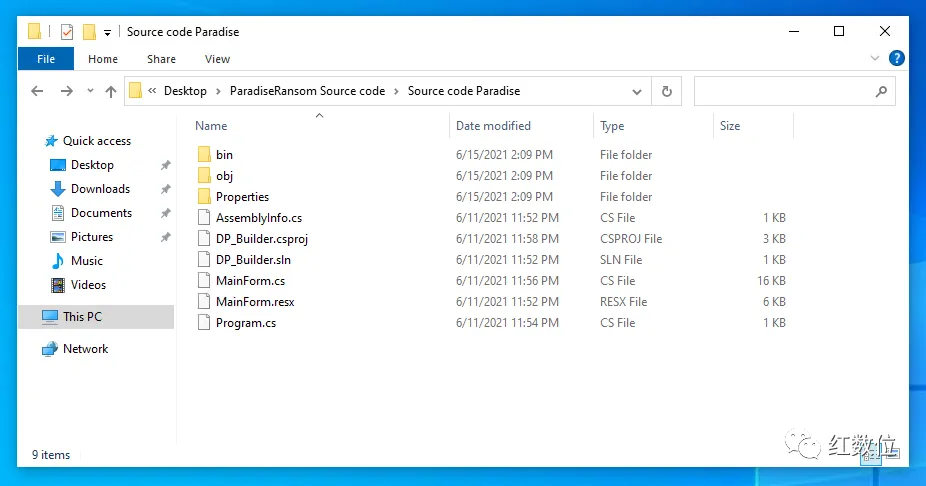Click Desktop in the address breadcrumb
This screenshot has width=926, height=486.
tap(185, 91)
